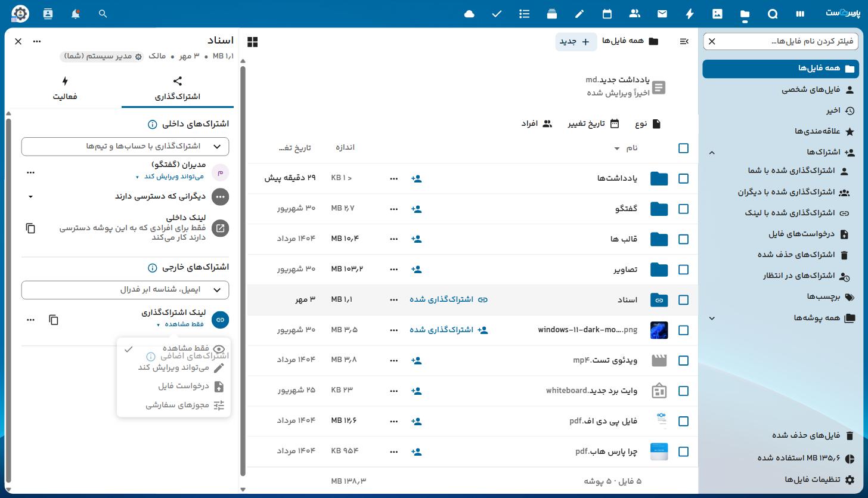Image resolution: width=868 pixels, height=498 pixels.
Task: Open the Notes pencil icon in top bar
Action: [579, 14]
